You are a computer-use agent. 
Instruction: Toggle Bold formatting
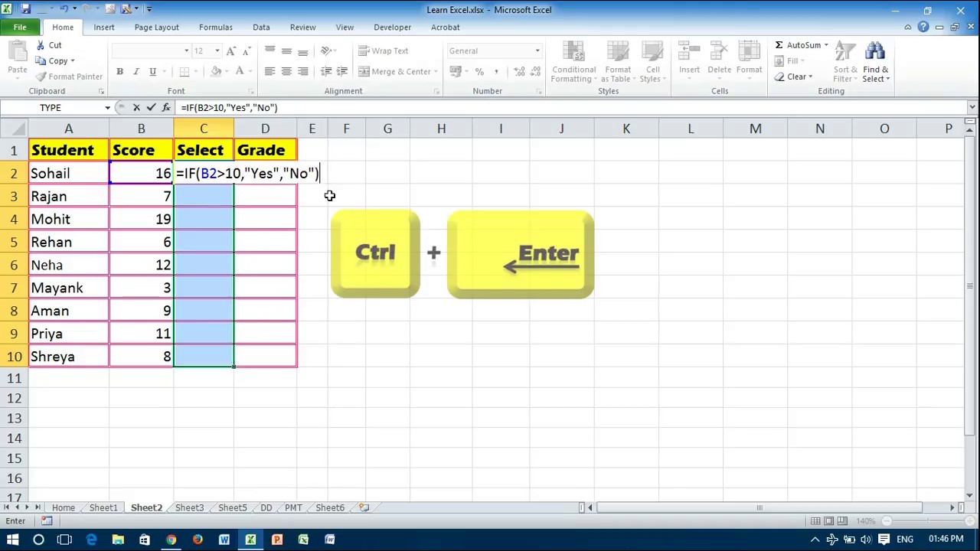[x=119, y=72]
